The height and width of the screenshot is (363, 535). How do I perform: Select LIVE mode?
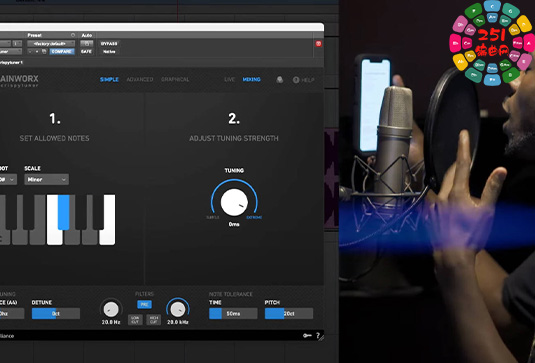(229, 79)
